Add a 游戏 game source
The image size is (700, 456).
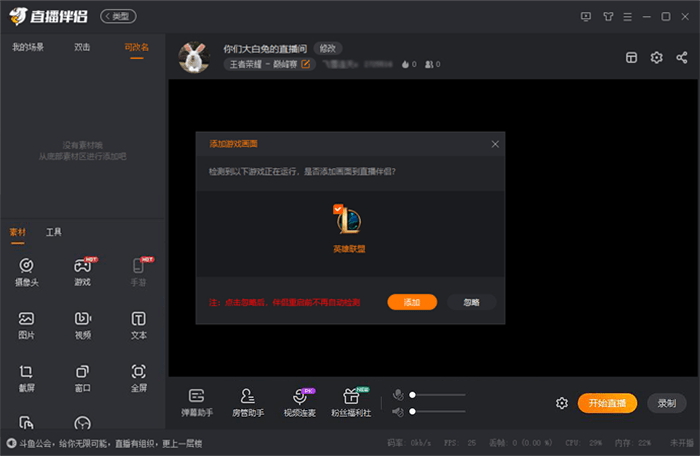pyautogui.click(x=83, y=271)
